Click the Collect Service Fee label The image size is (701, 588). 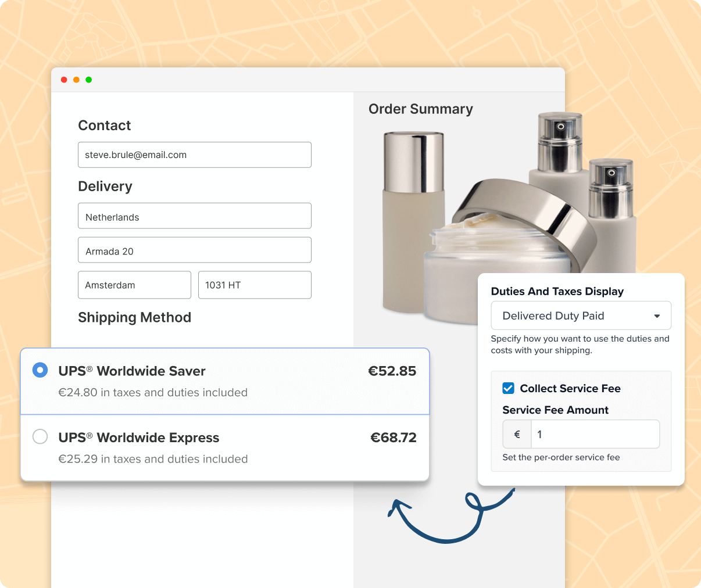click(x=570, y=388)
